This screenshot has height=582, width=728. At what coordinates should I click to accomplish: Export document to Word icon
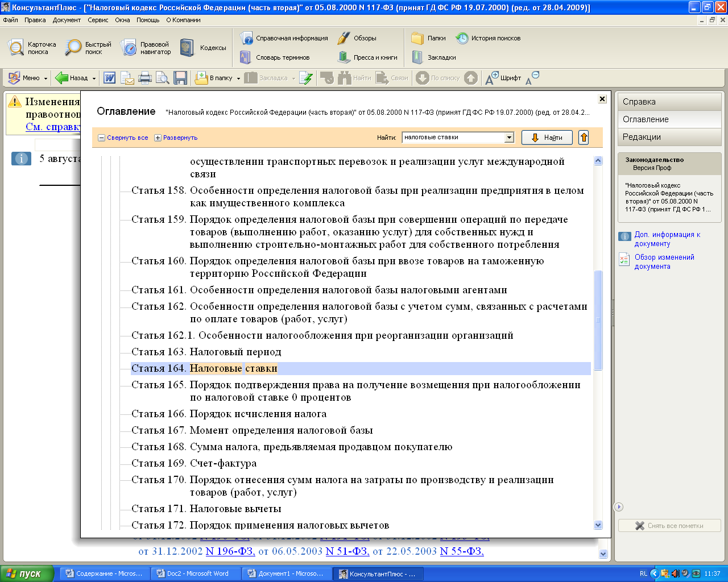pyautogui.click(x=110, y=78)
